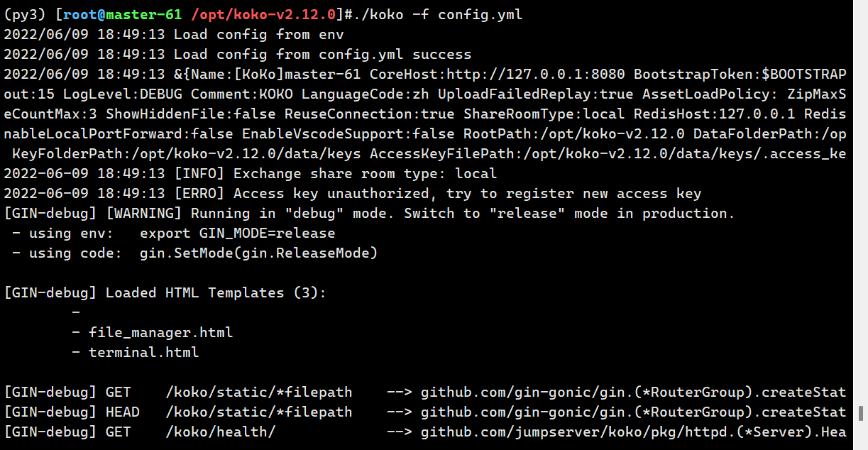Click the scrollbar thumb at right edge

(x=862, y=413)
